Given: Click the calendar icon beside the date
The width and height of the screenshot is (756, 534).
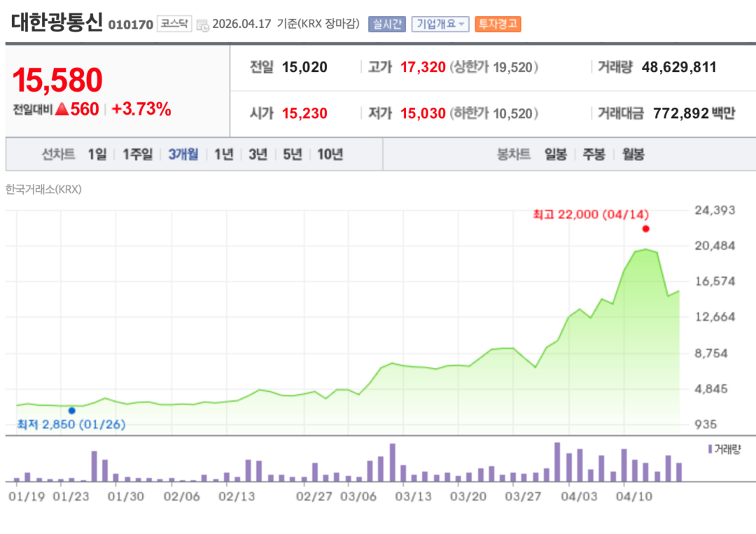Looking at the screenshot, I should coord(202,24).
